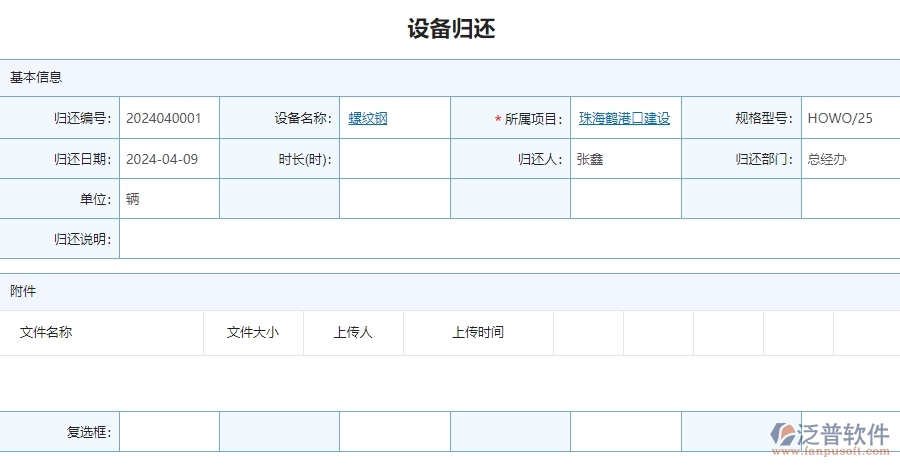Image resolution: width=900 pixels, height=467 pixels.
Task: Click the 基本信息 section header
Action: (x=36, y=77)
